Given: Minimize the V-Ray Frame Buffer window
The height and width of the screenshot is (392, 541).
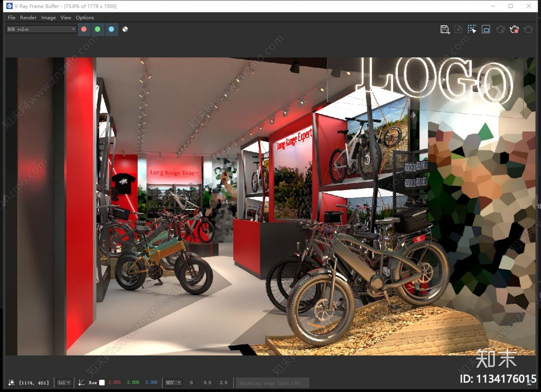Looking at the screenshot, I should tap(493, 6).
